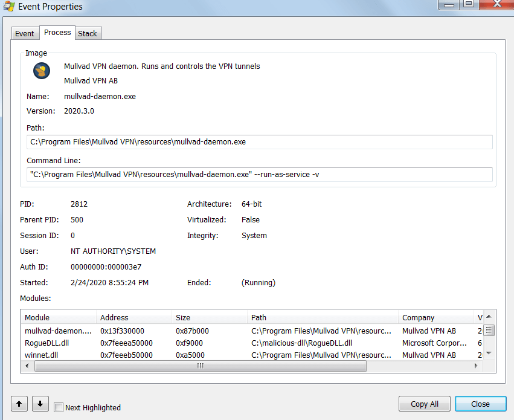
Task: Click the modules vertical scrollbar up arrow
Action: click(489, 317)
